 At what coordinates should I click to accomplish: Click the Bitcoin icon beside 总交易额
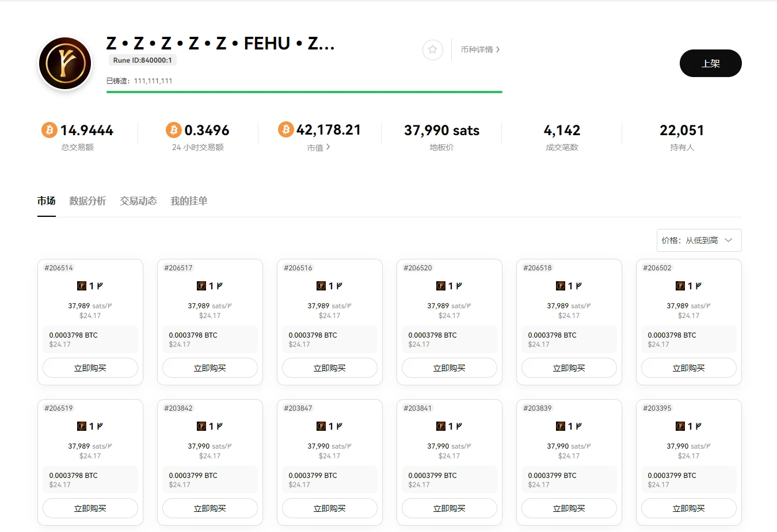pos(49,130)
